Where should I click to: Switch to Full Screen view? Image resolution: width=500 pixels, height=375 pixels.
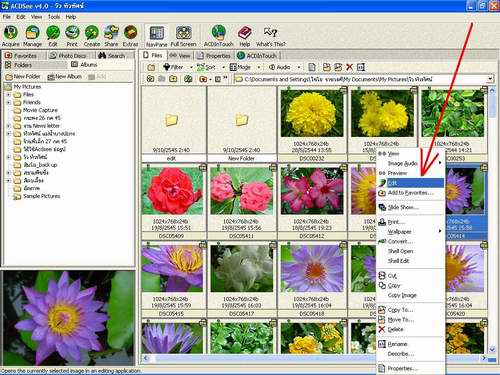pyautogui.click(x=183, y=36)
